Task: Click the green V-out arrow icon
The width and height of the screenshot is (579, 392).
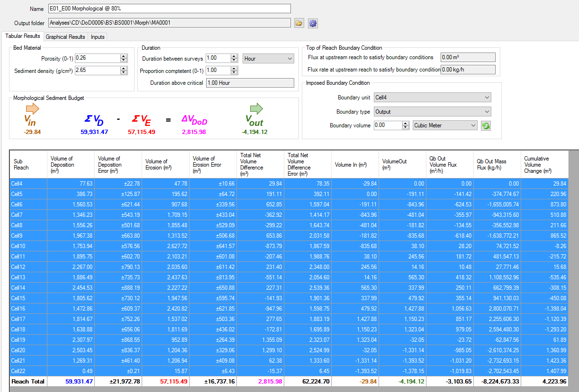Action: (x=256, y=108)
